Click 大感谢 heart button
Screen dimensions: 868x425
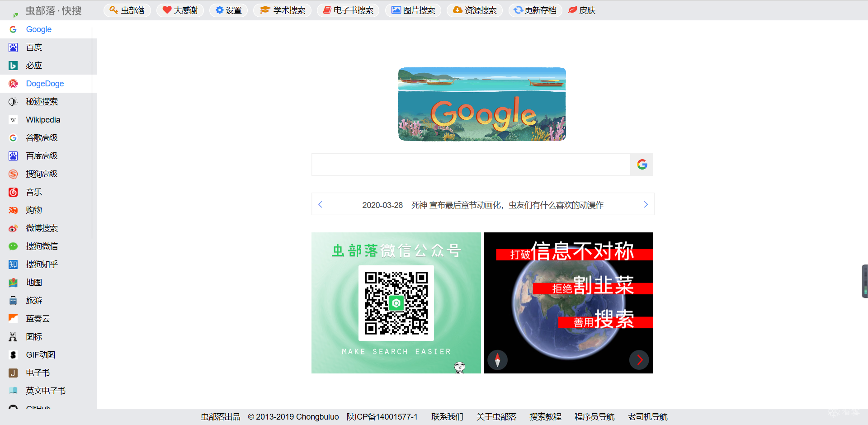coord(180,10)
